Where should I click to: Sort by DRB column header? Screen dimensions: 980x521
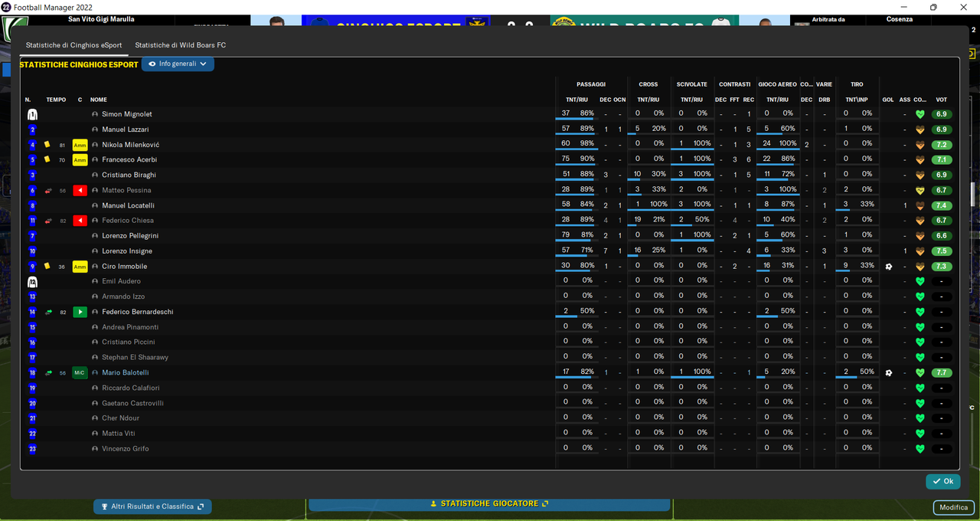pos(825,100)
